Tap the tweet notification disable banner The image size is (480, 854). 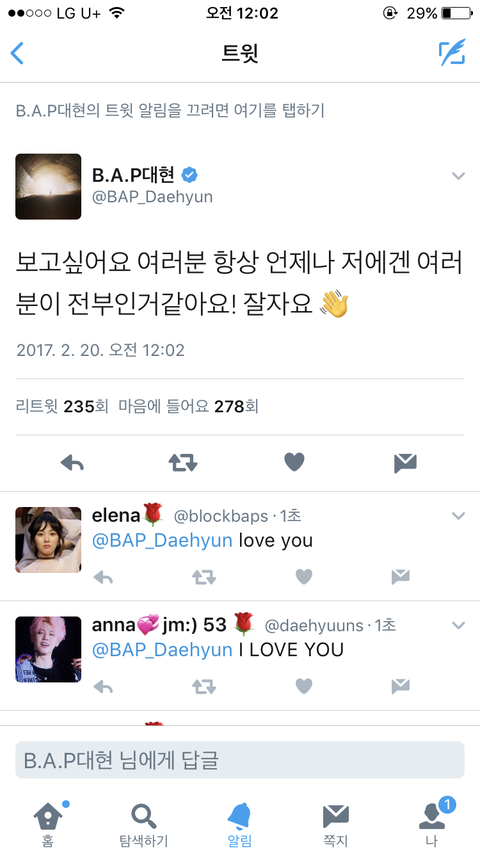pos(240,111)
